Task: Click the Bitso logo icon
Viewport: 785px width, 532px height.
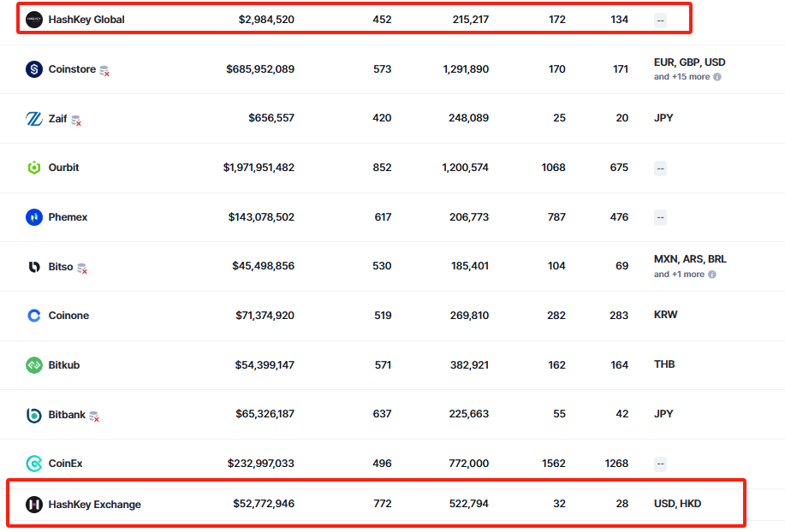Action: [34, 267]
